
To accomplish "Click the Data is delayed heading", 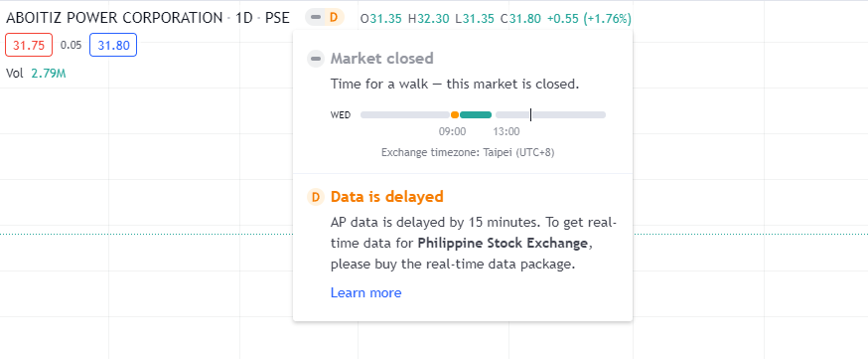I will coord(387,197).
